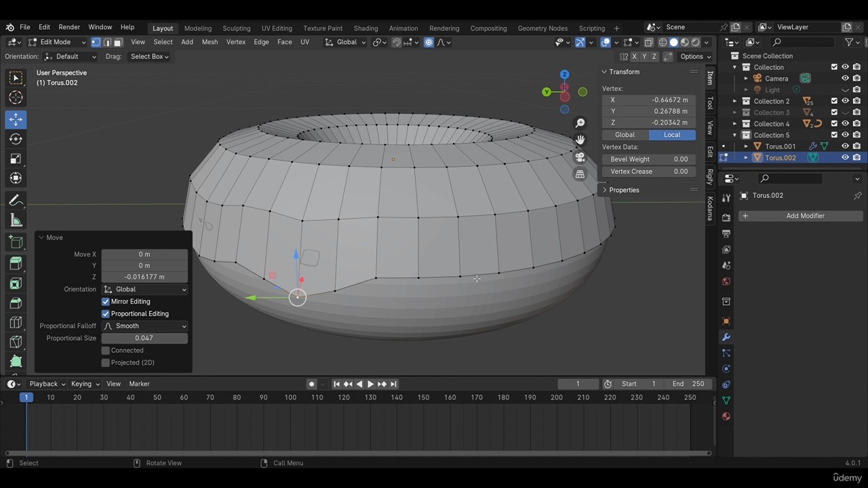Image resolution: width=868 pixels, height=488 pixels.
Task: Enable the Projected (2D) checkbox
Action: coord(106,363)
